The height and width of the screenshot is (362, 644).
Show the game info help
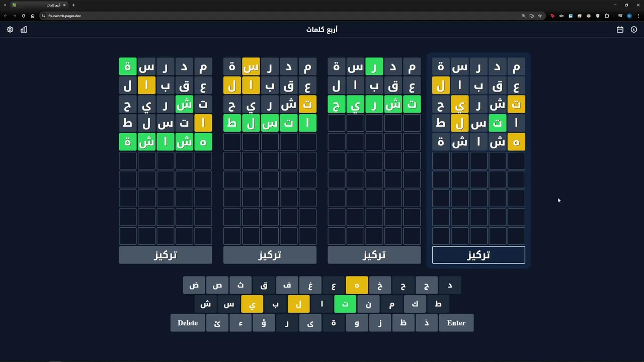[634, 30]
